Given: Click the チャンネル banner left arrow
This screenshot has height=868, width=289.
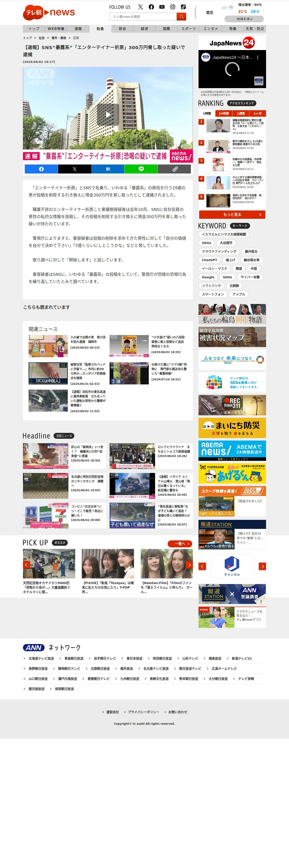Looking at the screenshot, I should 202,566.
